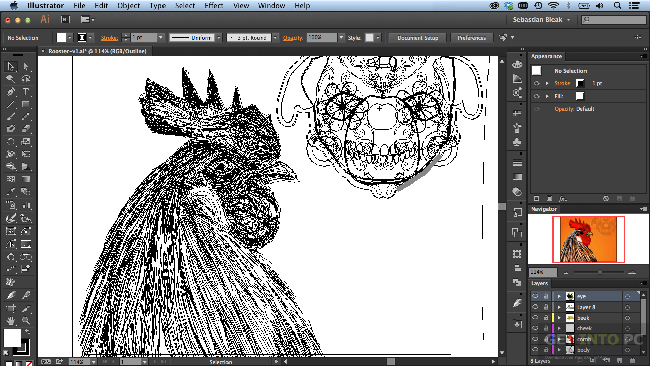
Task: Select the Selection tool arrow
Action: (x=11, y=66)
